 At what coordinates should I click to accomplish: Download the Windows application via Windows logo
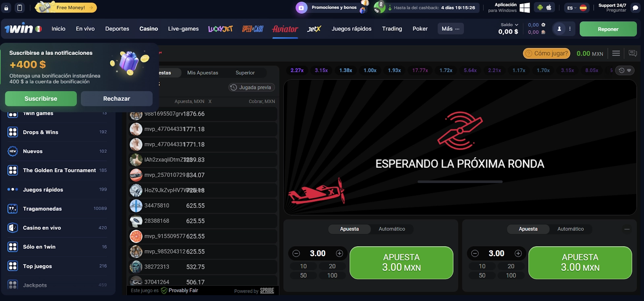point(525,8)
